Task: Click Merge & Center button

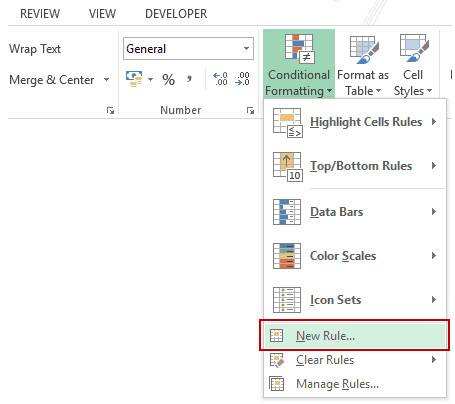Action: (x=52, y=80)
